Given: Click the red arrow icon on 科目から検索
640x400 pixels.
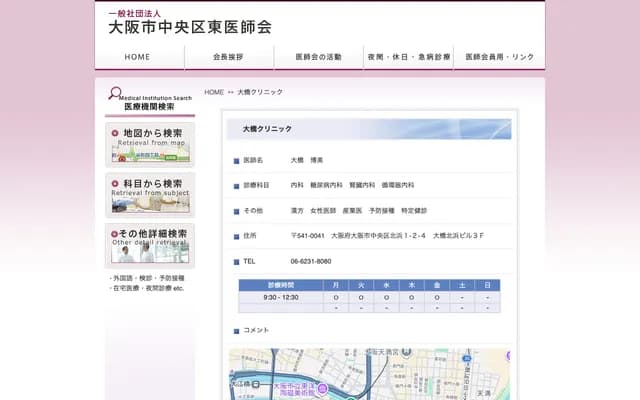Looking at the screenshot, I should pyautogui.click(x=115, y=184).
